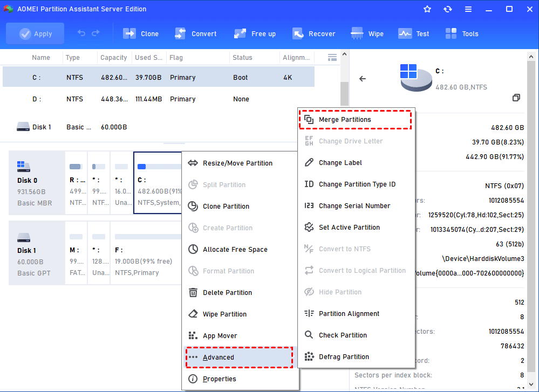Click the Check Partition magnifier icon
The height and width of the screenshot is (392, 539).
click(x=309, y=335)
